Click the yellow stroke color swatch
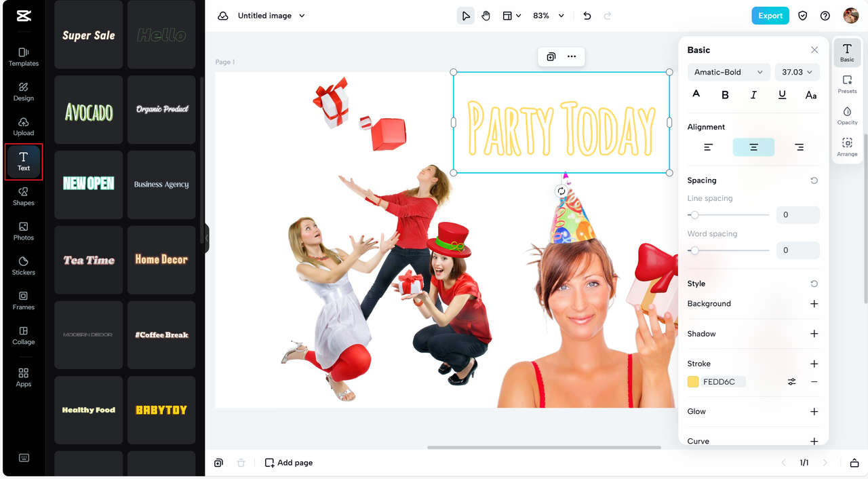Image resolution: width=868 pixels, height=479 pixels. 693,382
